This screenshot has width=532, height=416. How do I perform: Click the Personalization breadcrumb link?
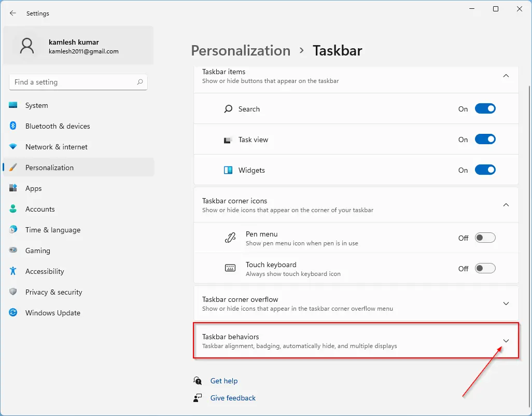point(241,50)
